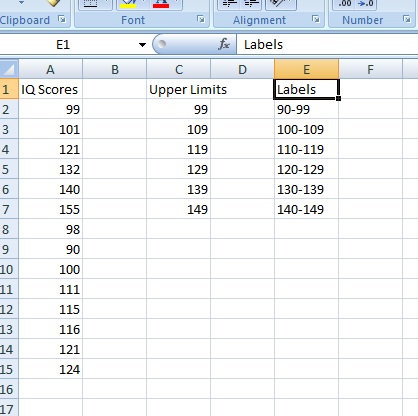Select row 2 header
This screenshot has height=416, width=418.
point(9,109)
